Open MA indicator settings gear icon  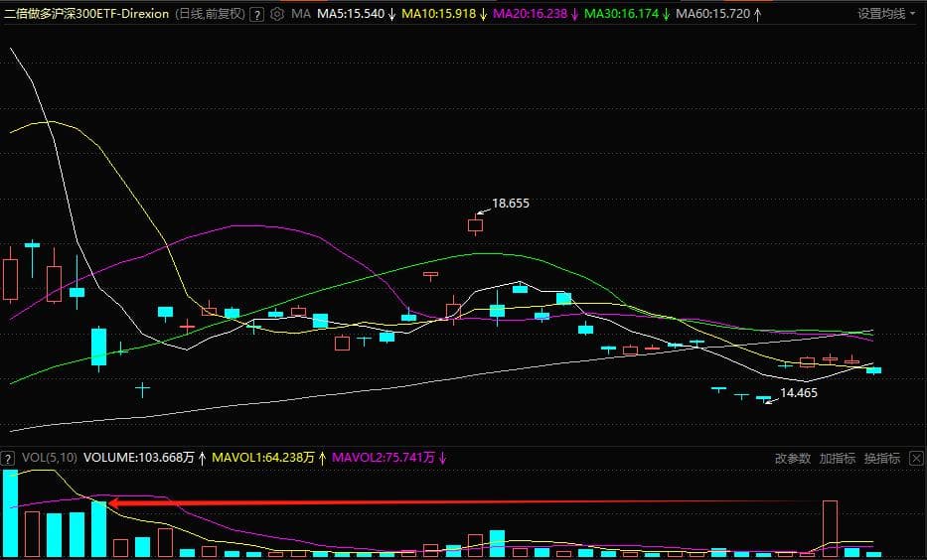276,15
